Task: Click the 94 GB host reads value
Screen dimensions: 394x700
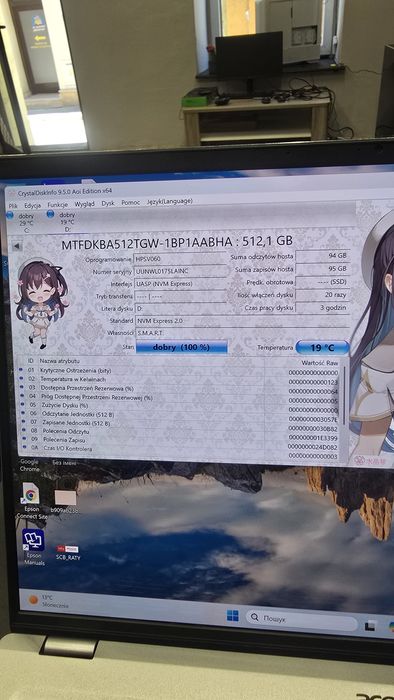Action: [322, 256]
